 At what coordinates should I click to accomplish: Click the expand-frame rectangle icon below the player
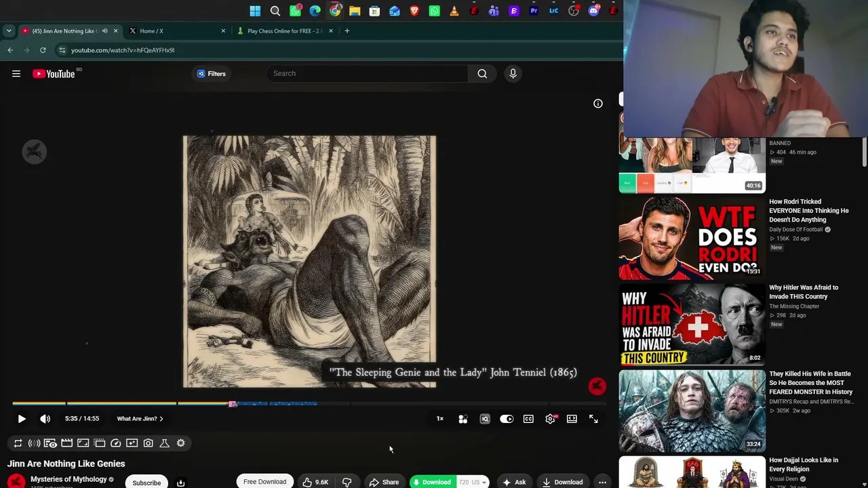[x=83, y=443]
